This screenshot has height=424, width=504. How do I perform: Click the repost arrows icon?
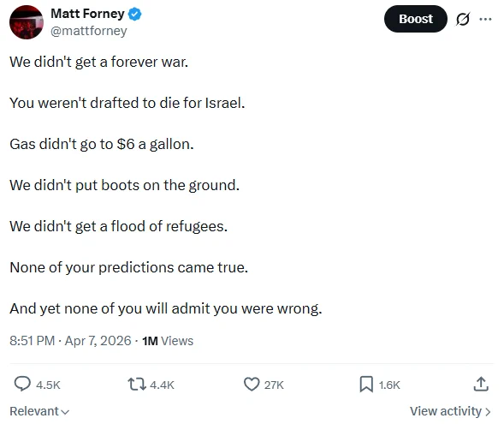coord(137,384)
